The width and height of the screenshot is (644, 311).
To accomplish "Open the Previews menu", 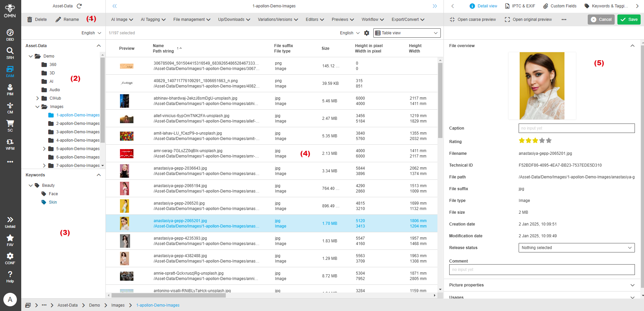I will (x=342, y=19).
